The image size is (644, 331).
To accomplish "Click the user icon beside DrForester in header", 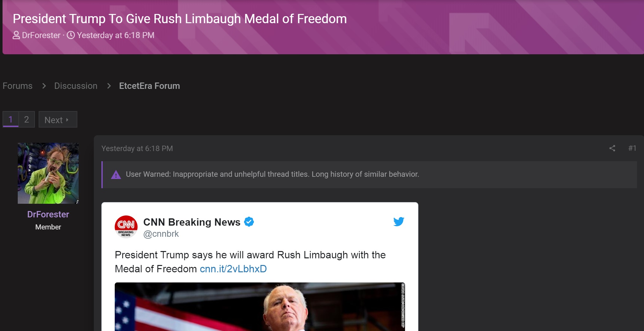I will click(x=16, y=35).
